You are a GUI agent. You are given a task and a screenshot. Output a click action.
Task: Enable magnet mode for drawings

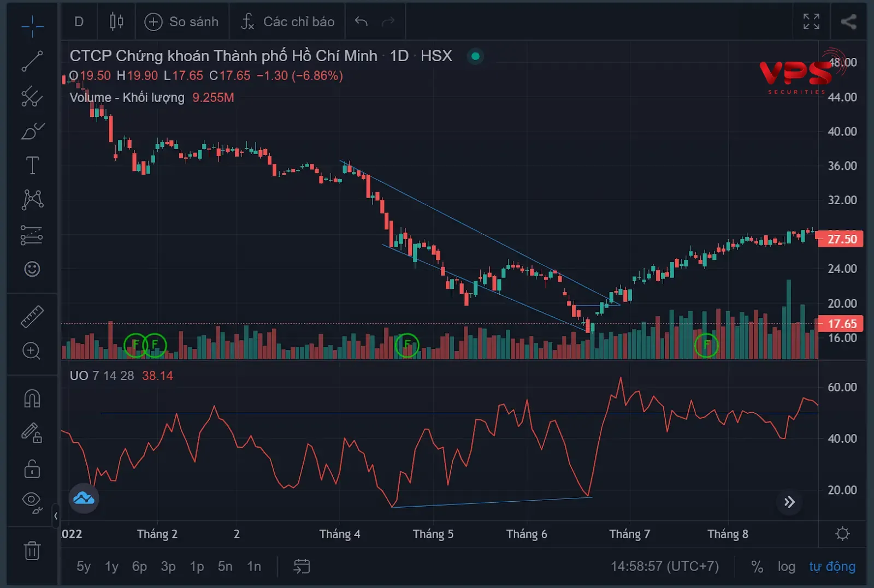pyautogui.click(x=32, y=399)
